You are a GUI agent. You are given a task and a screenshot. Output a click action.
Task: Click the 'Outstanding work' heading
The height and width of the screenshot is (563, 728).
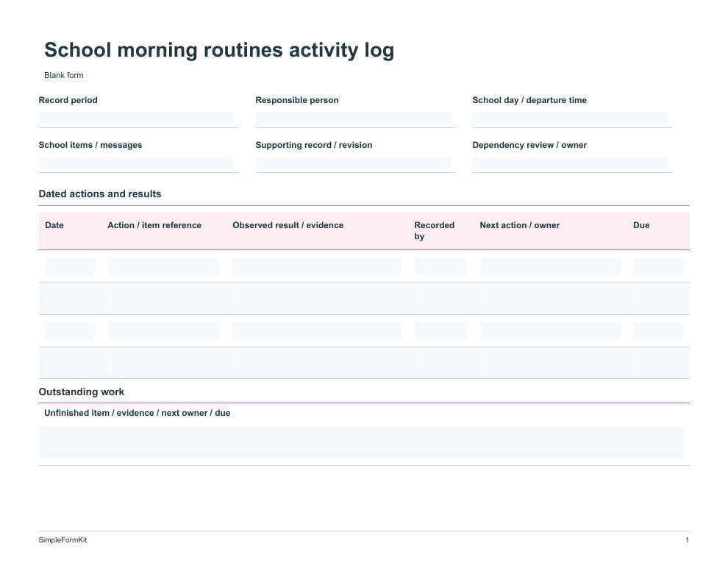pyautogui.click(x=81, y=392)
